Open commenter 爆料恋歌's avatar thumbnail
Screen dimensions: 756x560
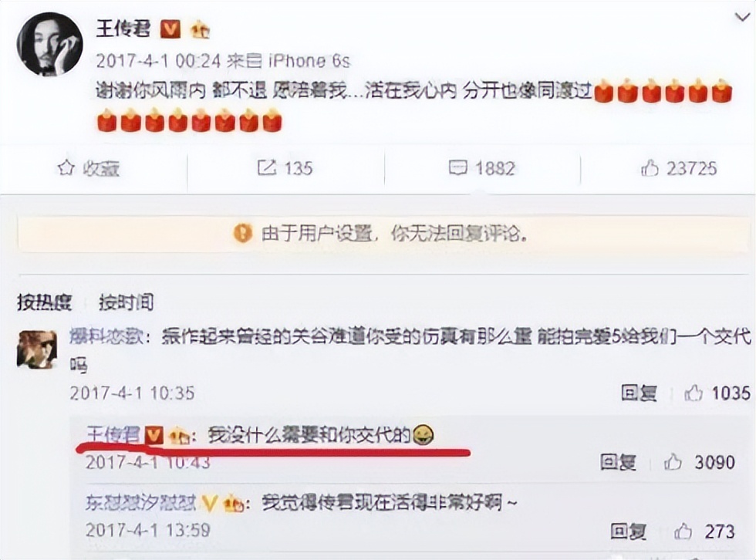pos(37,350)
